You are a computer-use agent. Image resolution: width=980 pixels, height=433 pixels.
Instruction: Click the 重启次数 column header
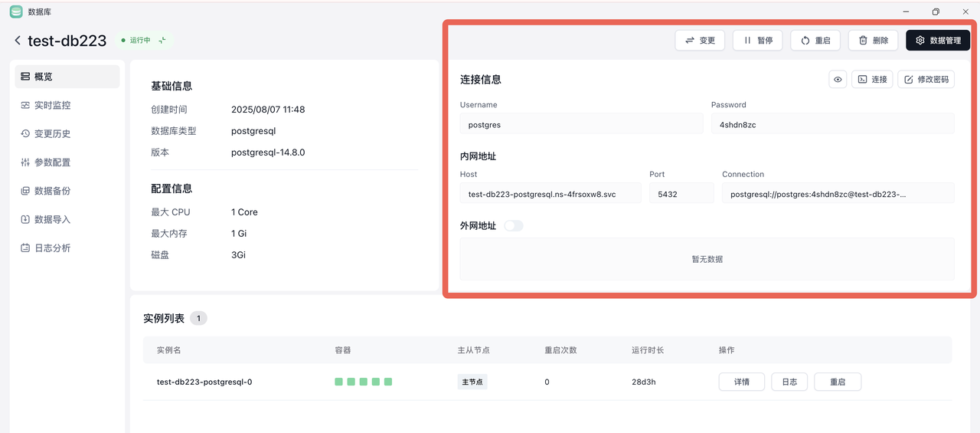(560, 350)
